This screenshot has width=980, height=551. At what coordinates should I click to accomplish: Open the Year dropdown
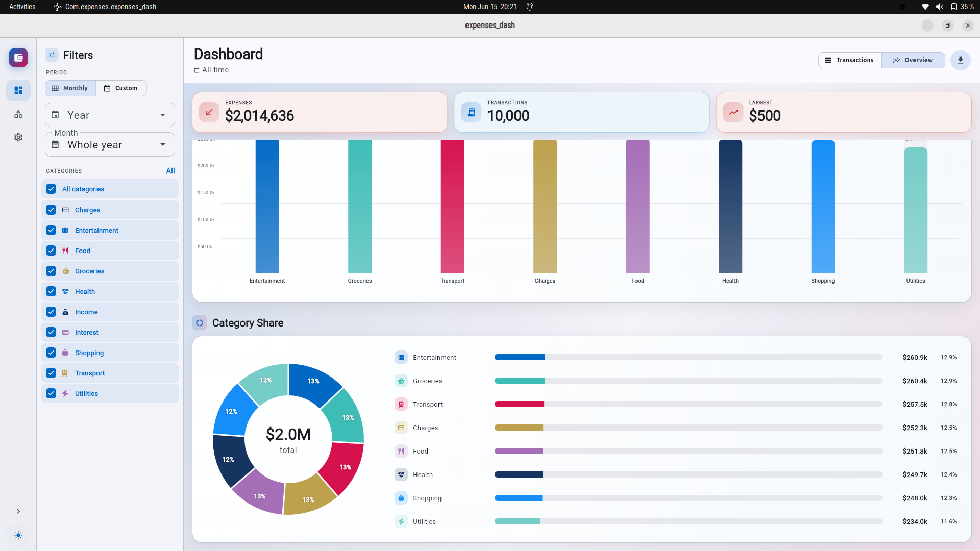pos(110,115)
